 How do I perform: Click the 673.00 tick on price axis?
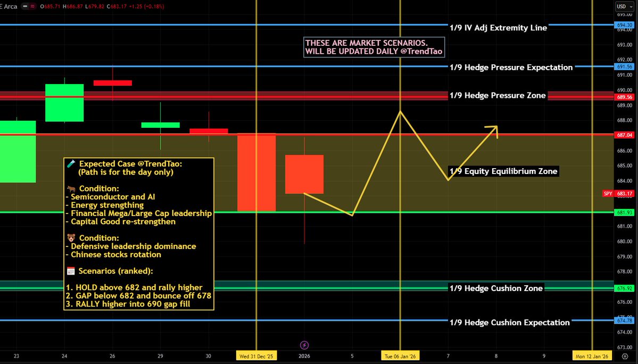point(624,348)
